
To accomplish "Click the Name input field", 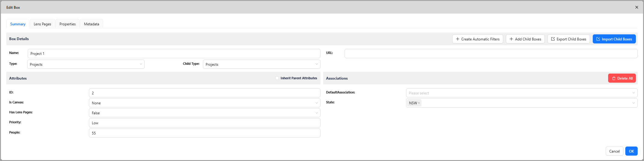I will click(174, 53).
